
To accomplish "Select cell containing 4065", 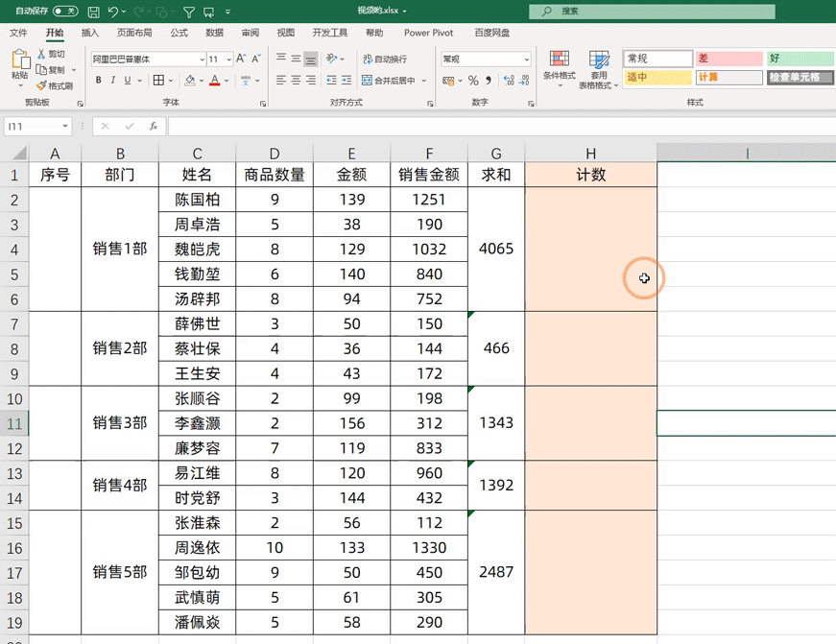I will coord(496,249).
